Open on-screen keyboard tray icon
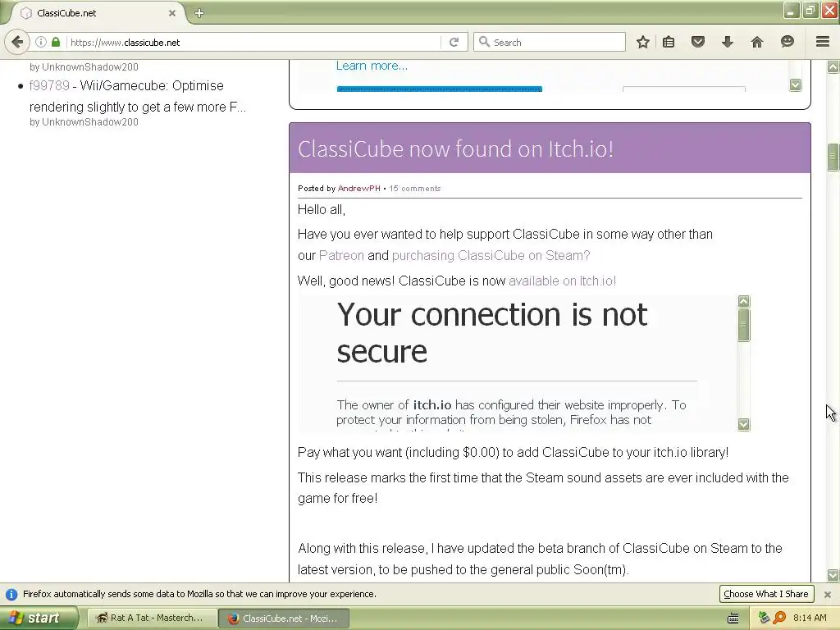 click(733, 619)
